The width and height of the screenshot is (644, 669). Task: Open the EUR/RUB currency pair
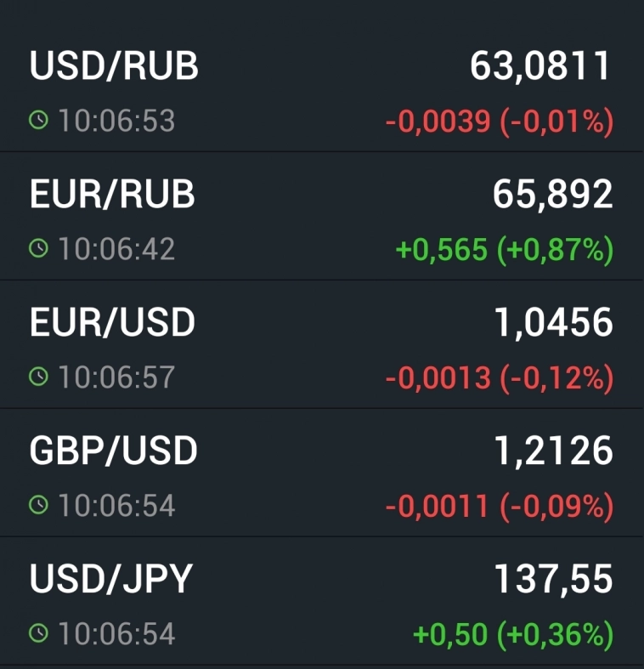(x=112, y=195)
